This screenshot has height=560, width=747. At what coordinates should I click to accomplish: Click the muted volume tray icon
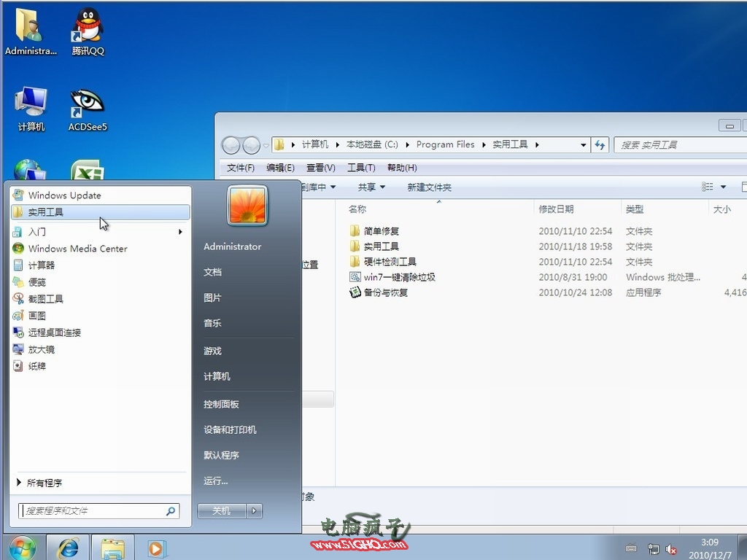click(x=671, y=549)
